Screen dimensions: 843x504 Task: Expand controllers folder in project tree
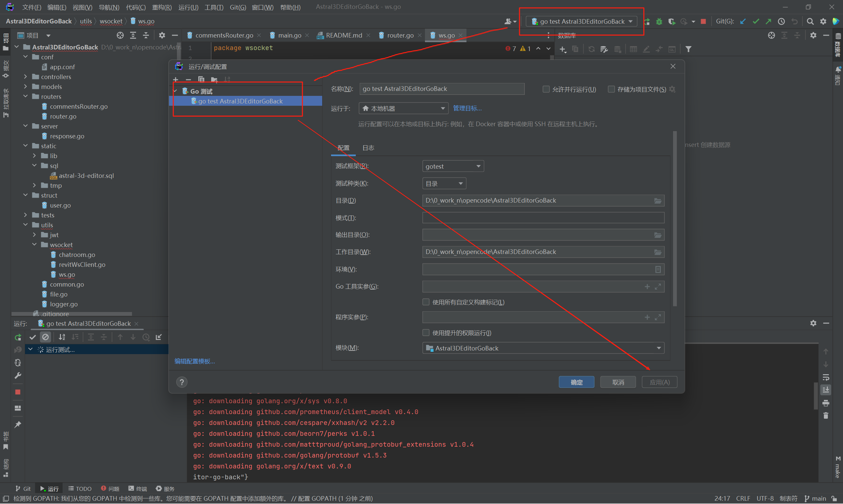click(26, 77)
